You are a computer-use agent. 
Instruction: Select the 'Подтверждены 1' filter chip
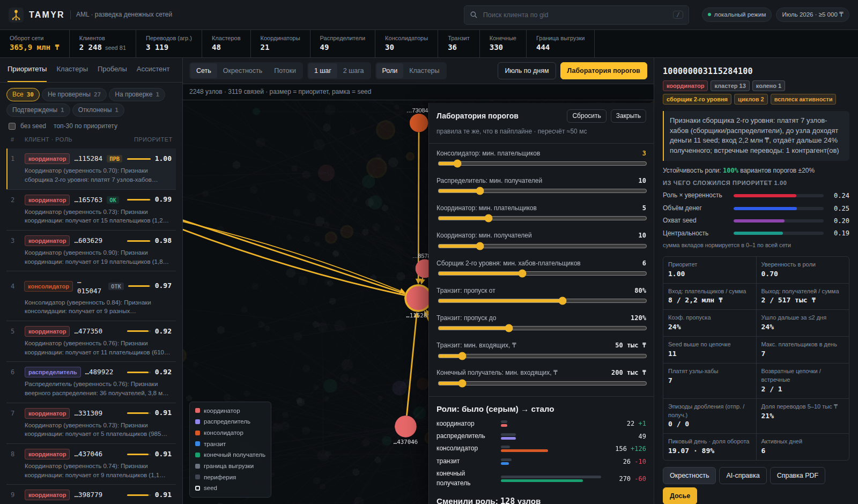click(38, 110)
